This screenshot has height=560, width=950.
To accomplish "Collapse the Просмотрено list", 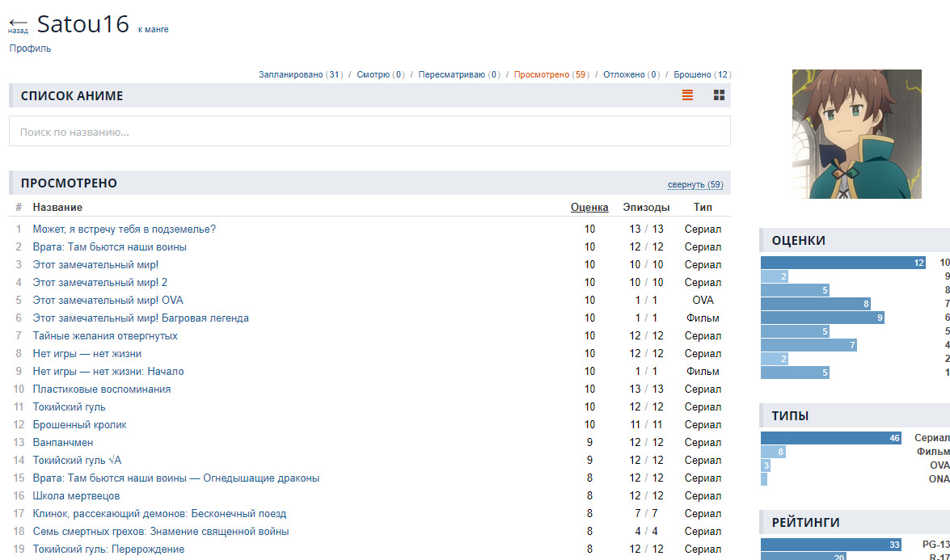I will 695,184.
